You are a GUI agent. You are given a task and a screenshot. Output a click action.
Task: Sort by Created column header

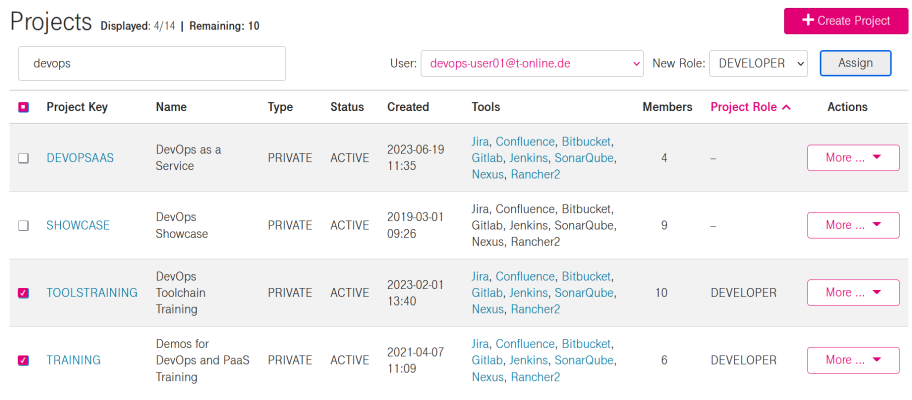pyautogui.click(x=408, y=107)
